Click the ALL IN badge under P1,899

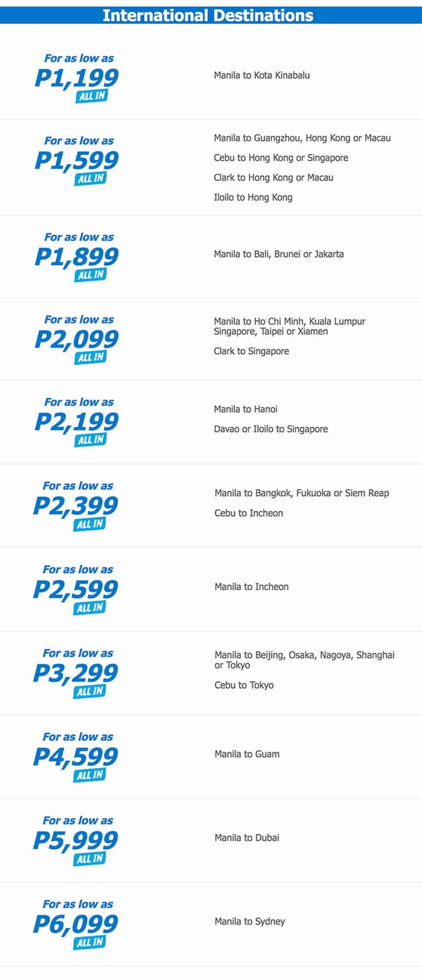(91, 275)
